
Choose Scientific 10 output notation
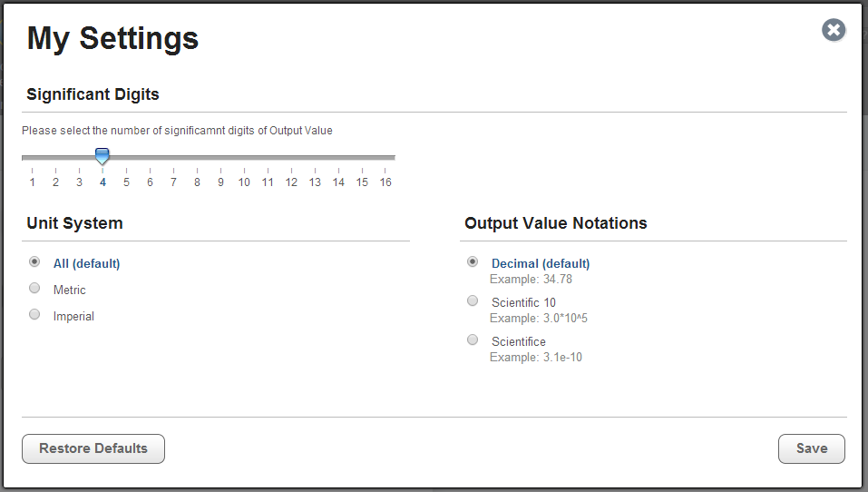coord(473,300)
